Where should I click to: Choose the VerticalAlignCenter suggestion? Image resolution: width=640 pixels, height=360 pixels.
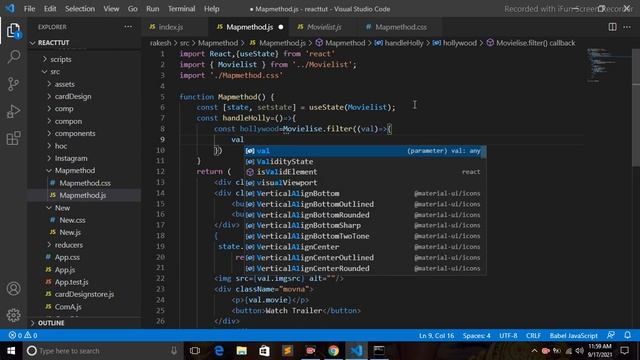click(365, 247)
